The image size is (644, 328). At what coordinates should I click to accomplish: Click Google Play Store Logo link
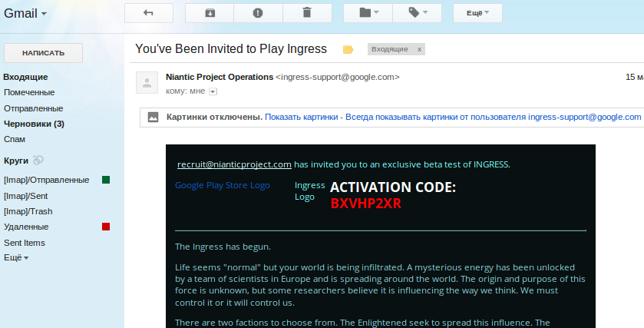[222, 185]
